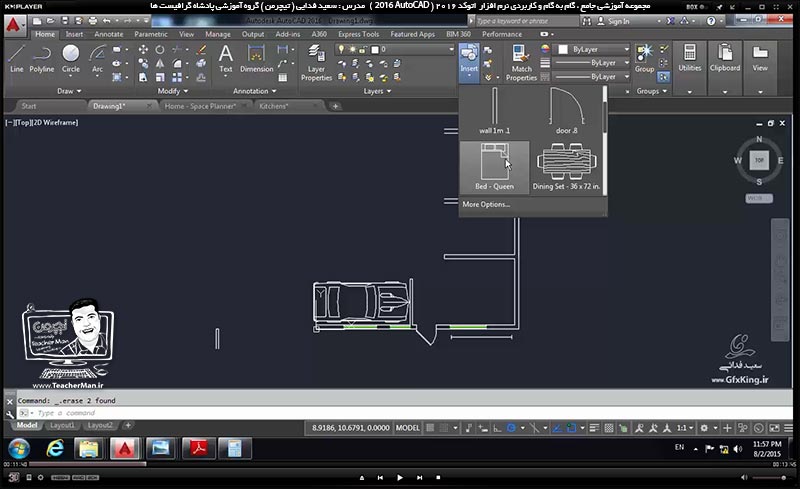Select the Circle tool

[x=70, y=59]
